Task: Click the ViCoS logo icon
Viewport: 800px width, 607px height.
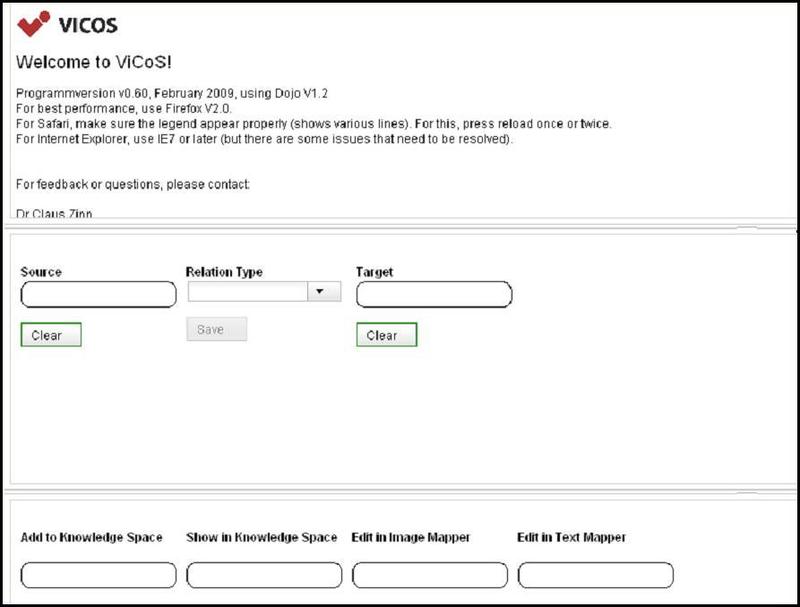Action: click(34, 24)
